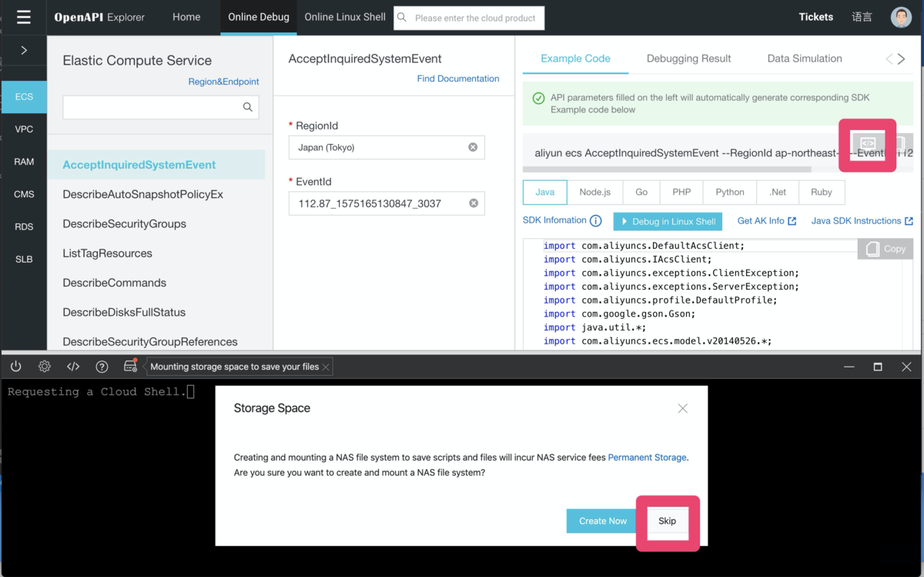This screenshot has height=577, width=924.
Task: Choose PHP SDK language
Action: pos(681,192)
